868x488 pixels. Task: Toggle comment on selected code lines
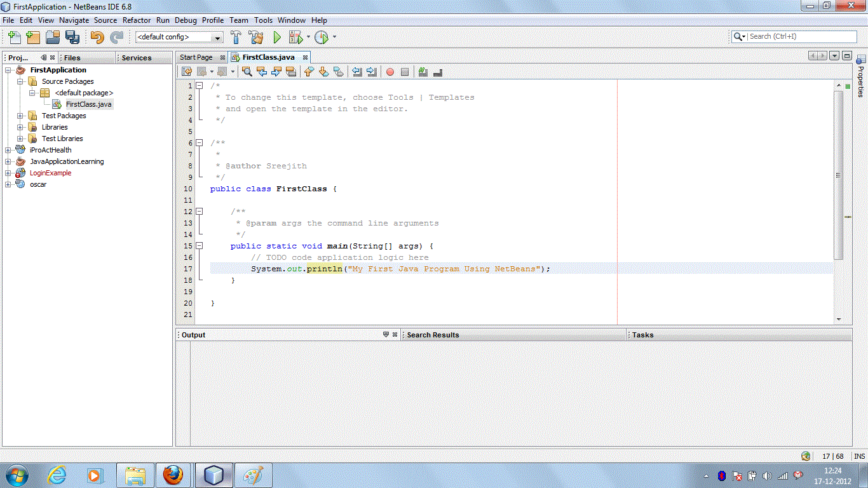pyautogui.click(x=422, y=71)
